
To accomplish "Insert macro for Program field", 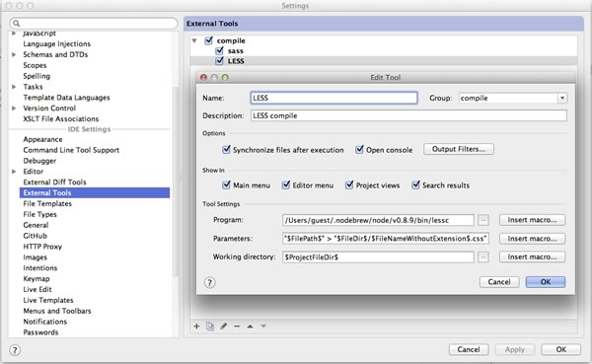I will pos(532,220).
